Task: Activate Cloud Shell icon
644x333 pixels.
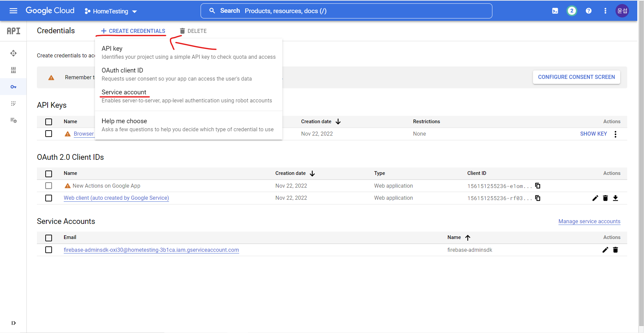Action: point(555,11)
